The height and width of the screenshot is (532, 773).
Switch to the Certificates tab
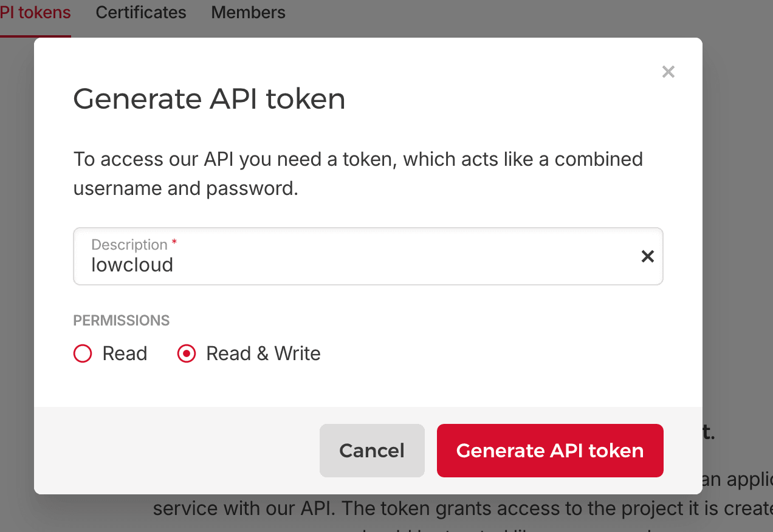[140, 12]
